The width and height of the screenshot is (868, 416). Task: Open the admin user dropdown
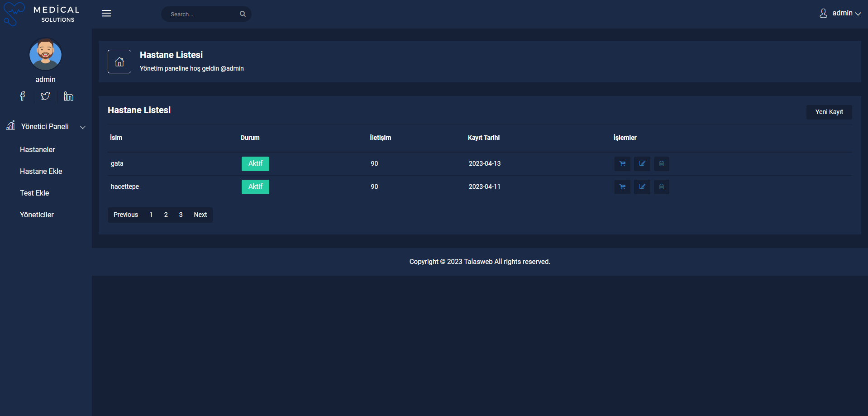pyautogui.click(x=840, y=13)
